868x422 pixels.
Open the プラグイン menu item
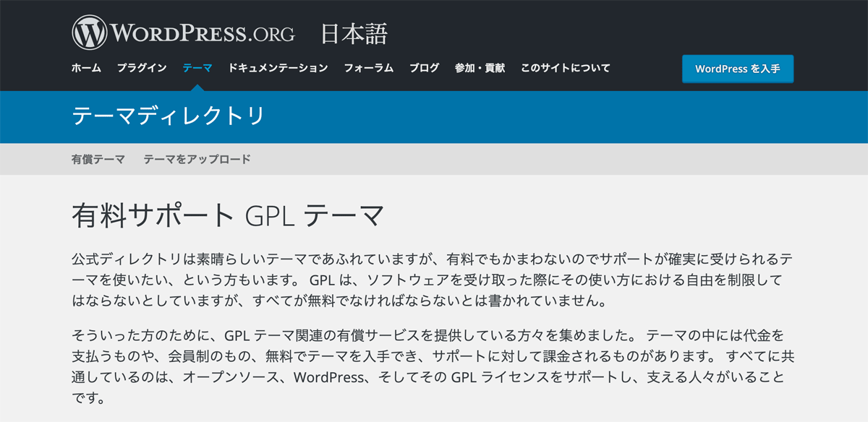[x=142, y=68]
